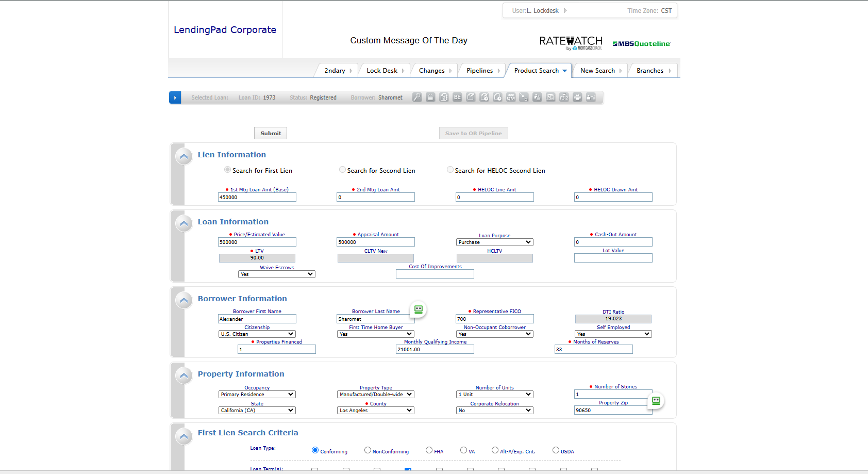Click the bank building icon in loan toolbar
Viewport: 868px width, 474px height.
[550, 97]
